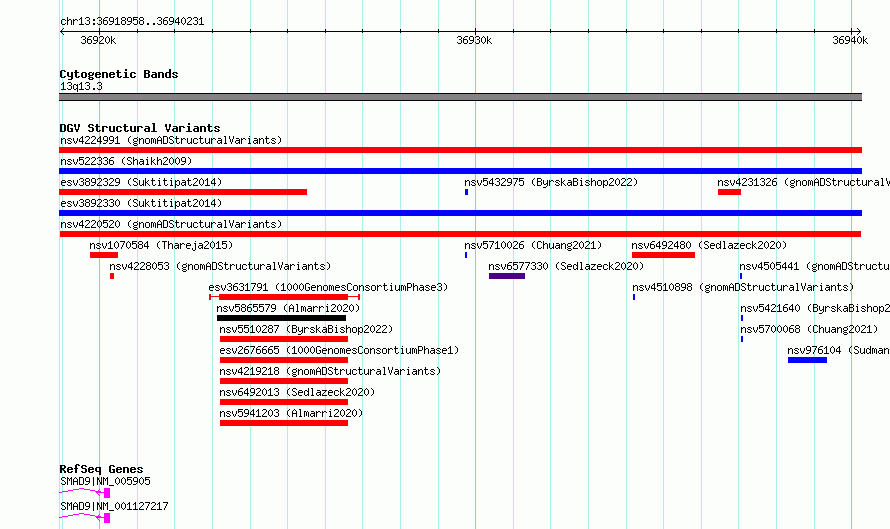Open the nsv4231326 variant label

[x=803, y=182]
